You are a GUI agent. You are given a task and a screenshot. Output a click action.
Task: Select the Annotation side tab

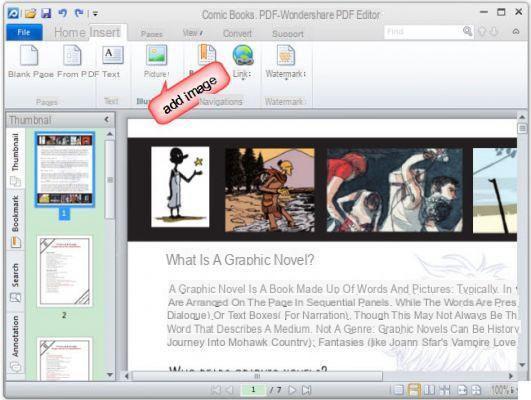(x=15, y=343)
